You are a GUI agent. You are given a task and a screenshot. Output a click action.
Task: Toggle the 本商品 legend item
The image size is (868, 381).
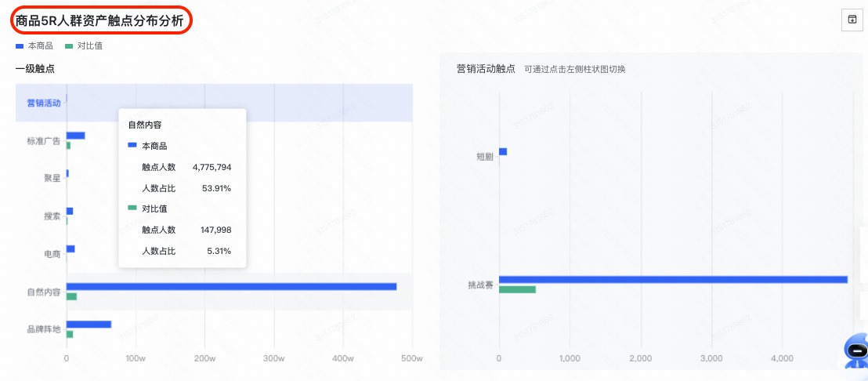[34, 46]
